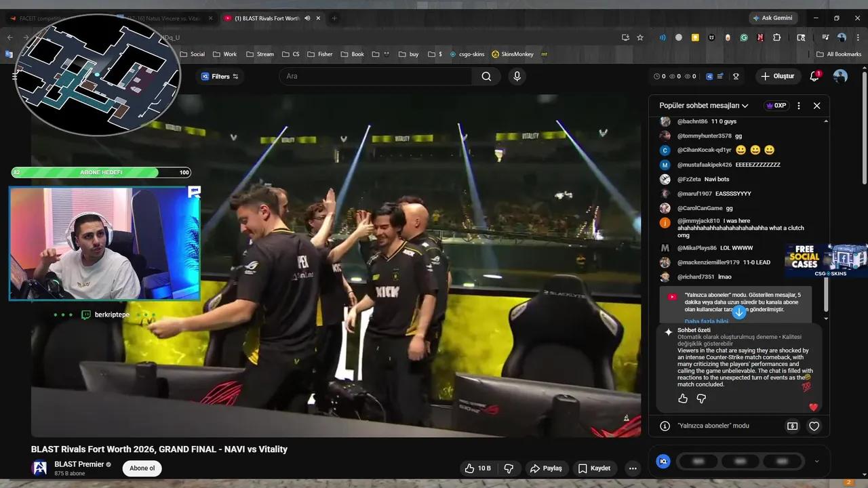The image size is (868, 488).
Task: Bookmark this page with the star icon
Action: [640, 38]
